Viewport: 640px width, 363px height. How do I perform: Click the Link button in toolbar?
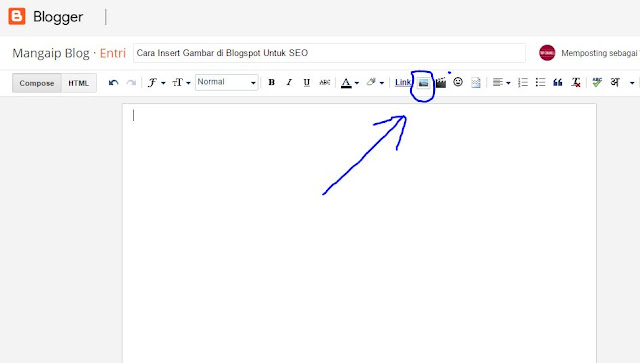click(x=402, y=82)
